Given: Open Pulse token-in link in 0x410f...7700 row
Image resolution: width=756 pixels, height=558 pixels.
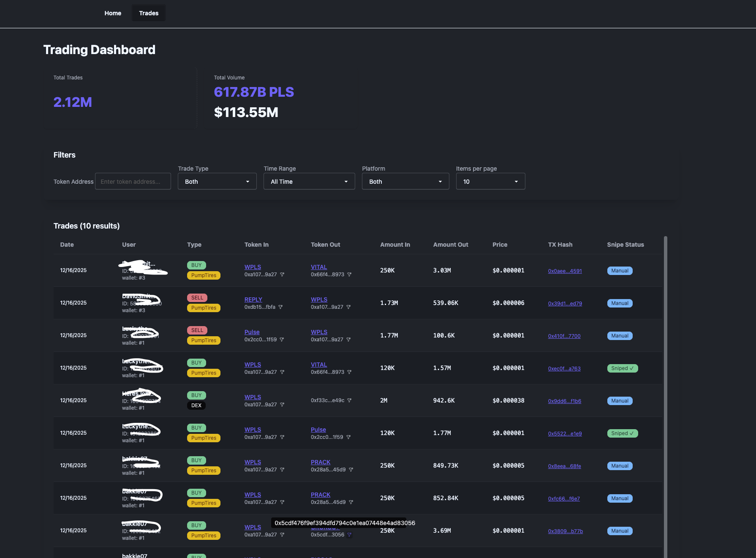Looking at the screenshot, I should click(x=252, y=332).
